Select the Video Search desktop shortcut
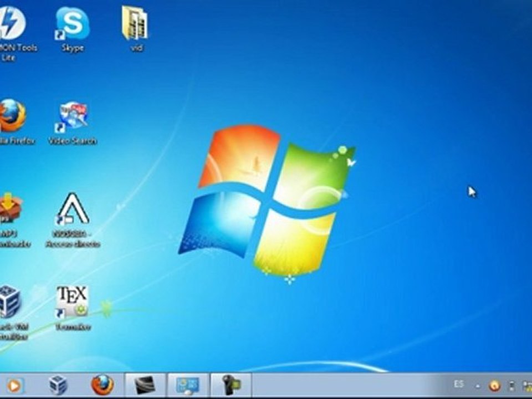The image size is (532, 399). [x=72, y=116]
